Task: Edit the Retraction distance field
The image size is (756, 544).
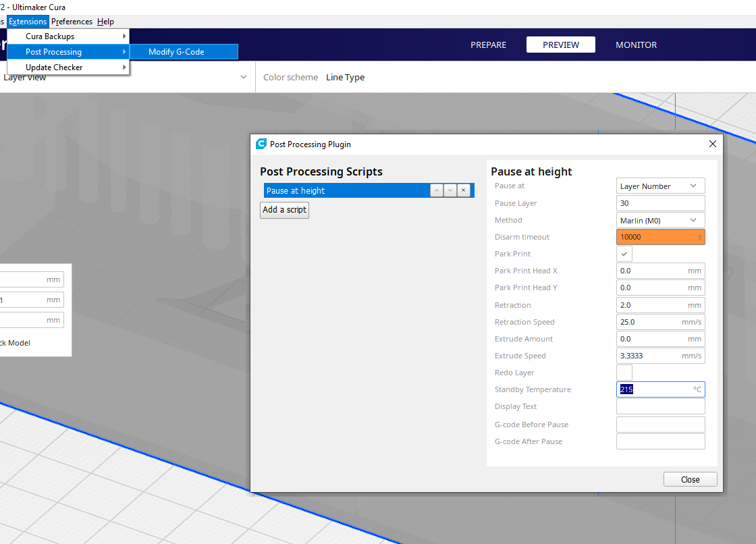Action: point(661,305)
